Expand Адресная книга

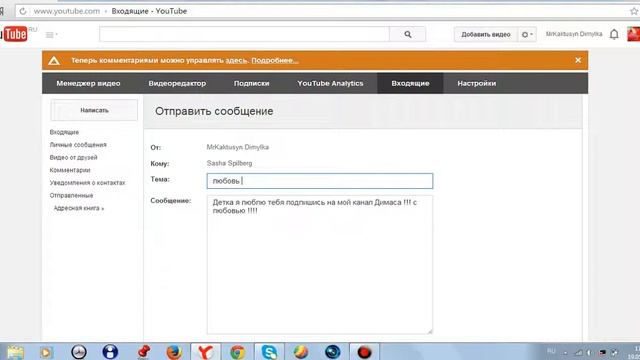79,208
